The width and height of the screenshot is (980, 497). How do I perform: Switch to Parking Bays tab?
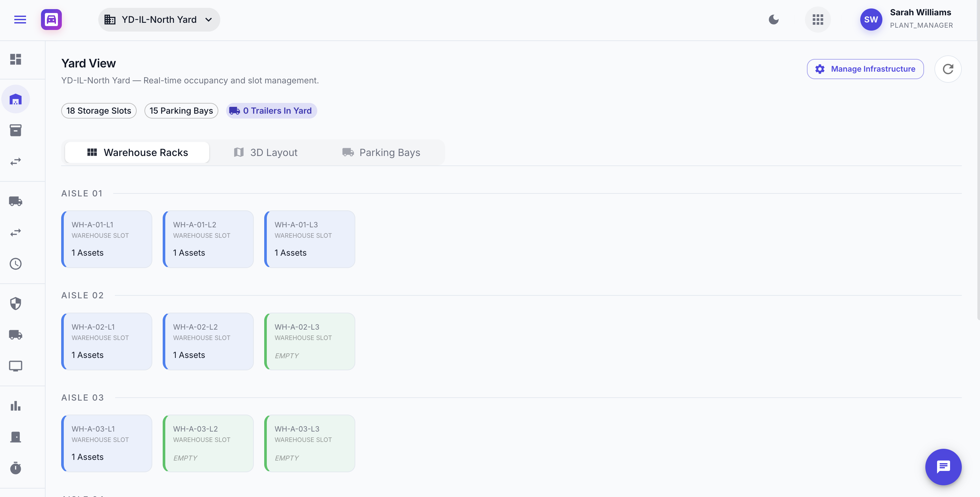tap(381, 152)
